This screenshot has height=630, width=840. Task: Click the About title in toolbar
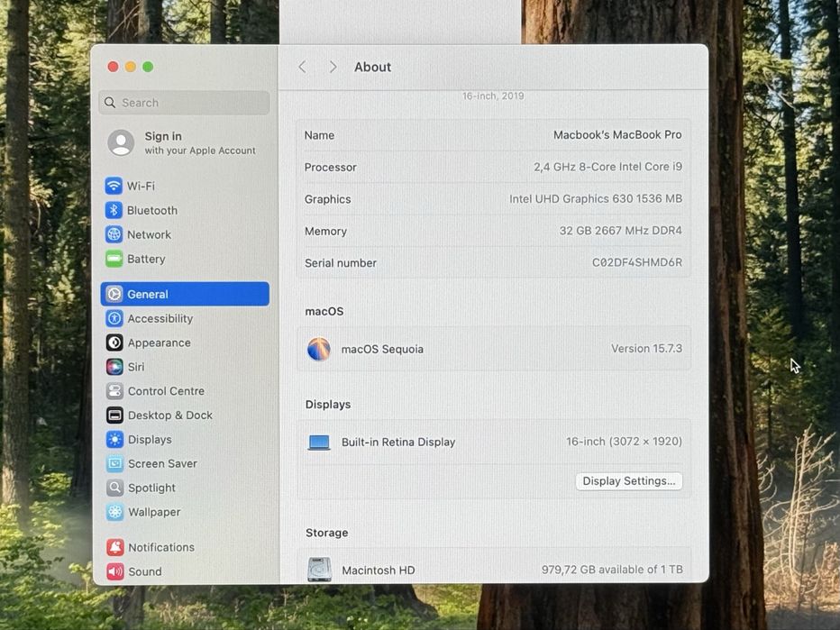(372, 67)
